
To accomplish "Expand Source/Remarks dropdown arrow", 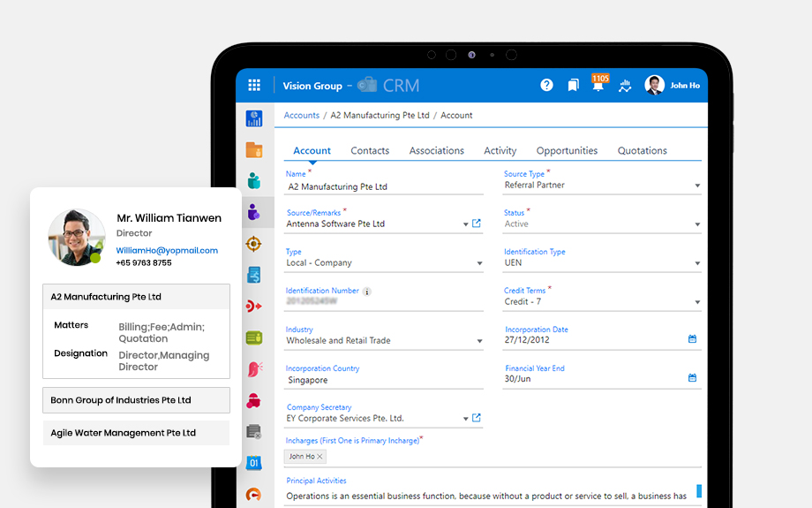I will coord(465,224).
